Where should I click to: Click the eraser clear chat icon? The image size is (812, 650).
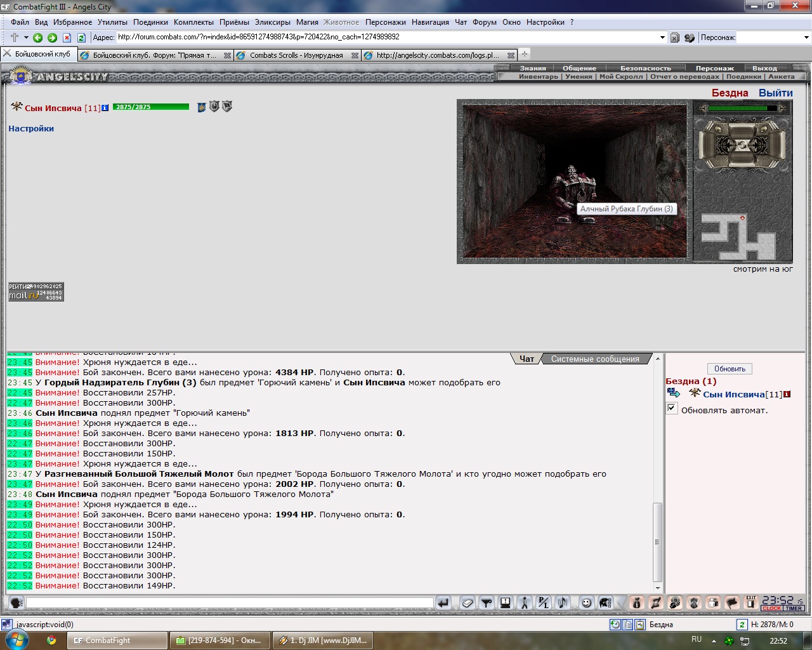click(468, 602)
